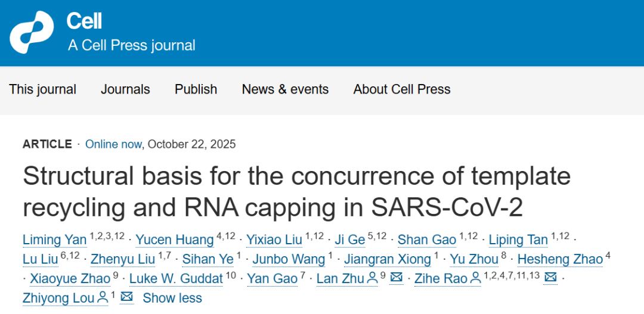Expand the News & events menu
The image size is (644, 314).
tap(285, 89)
